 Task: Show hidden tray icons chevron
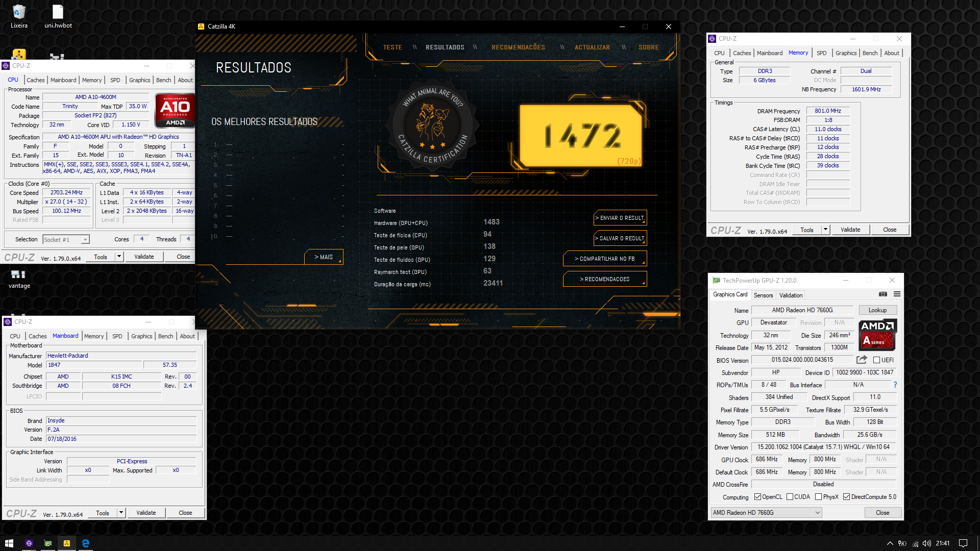890,543
